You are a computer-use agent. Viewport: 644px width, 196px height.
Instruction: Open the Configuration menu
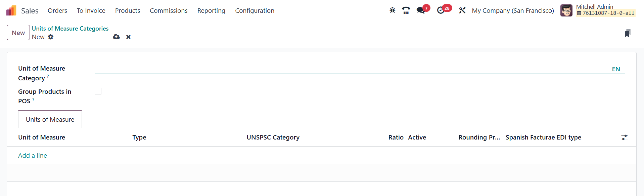[x=255, y=11]
